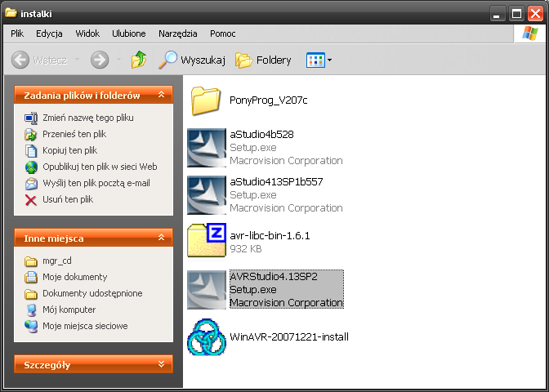Expand the Szczegóły panel
Screen dimensions: 549x392
click(162, 364)
